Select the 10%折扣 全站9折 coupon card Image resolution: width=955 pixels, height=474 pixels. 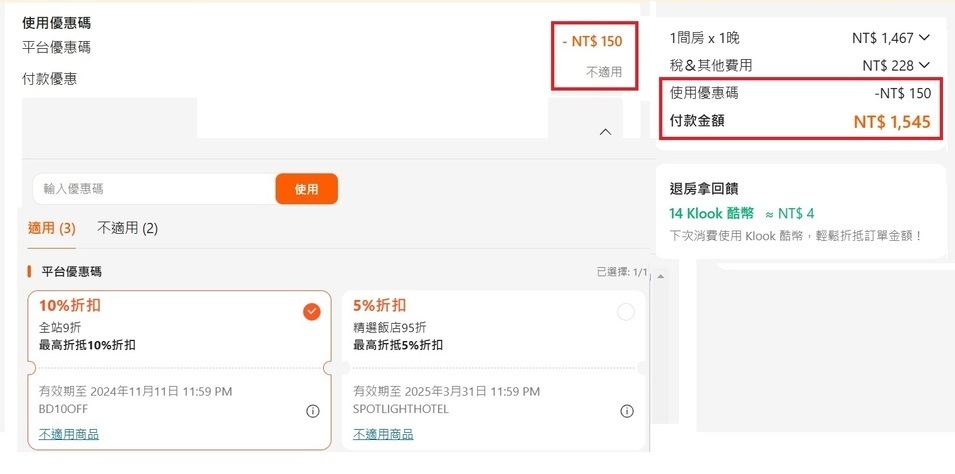coord(180,370)
